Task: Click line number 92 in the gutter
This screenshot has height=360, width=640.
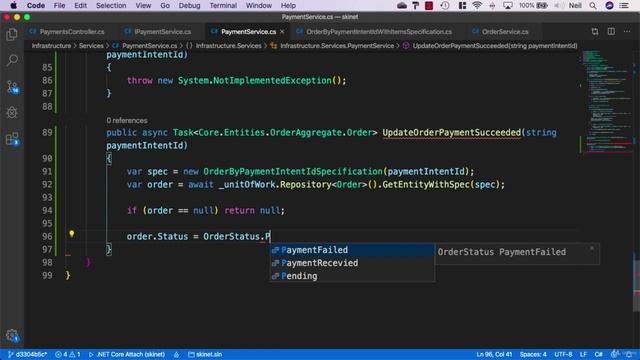Action: click(x=47, y=184)
